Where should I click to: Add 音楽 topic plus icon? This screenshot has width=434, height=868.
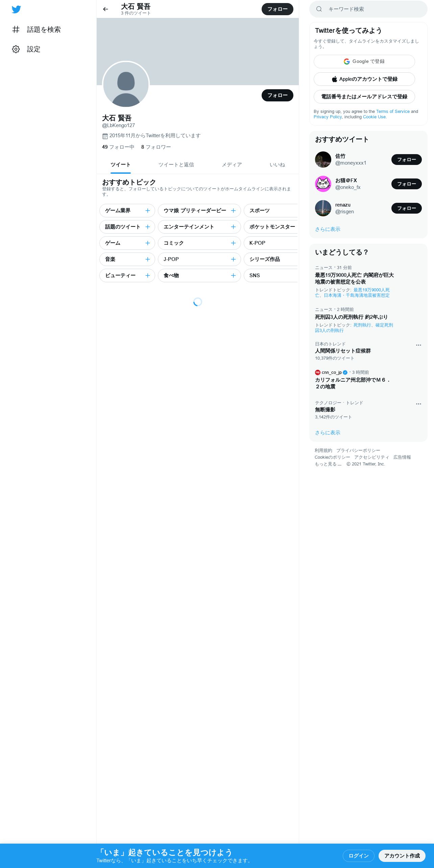tap(148, 259)
